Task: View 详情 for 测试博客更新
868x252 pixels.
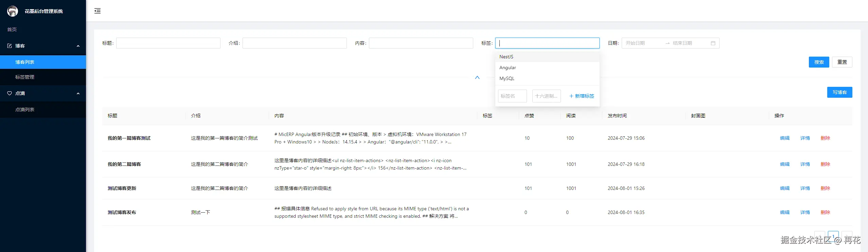Action: [805, 188]
